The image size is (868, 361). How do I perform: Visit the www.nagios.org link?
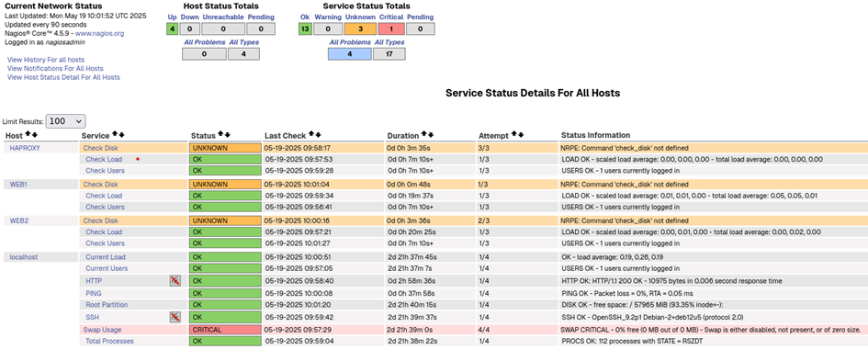click(99, 33)
